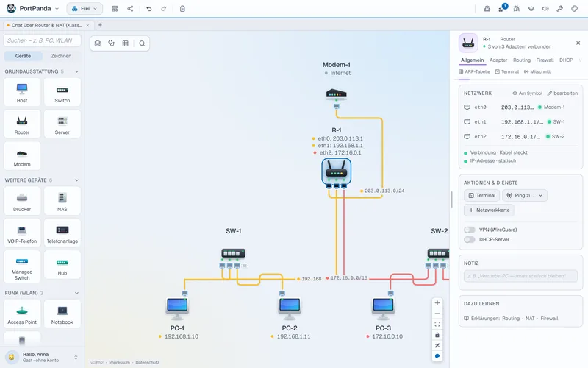Viewport: 588px width, 368px height.
Task: Open the Ping zu dropdown
Action: tap(525, 195)
